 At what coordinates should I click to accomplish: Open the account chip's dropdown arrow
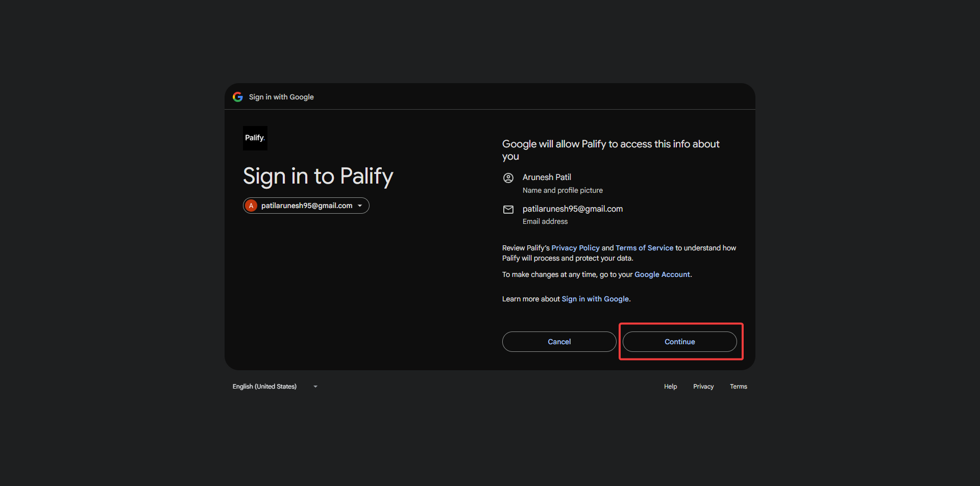pyautogui.click(x=360, y=206)
